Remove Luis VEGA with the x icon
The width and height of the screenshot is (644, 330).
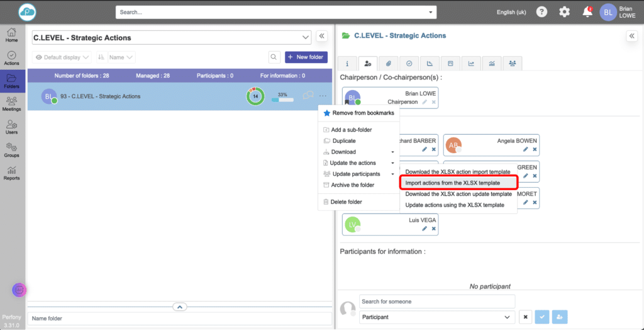coord(433,229)
